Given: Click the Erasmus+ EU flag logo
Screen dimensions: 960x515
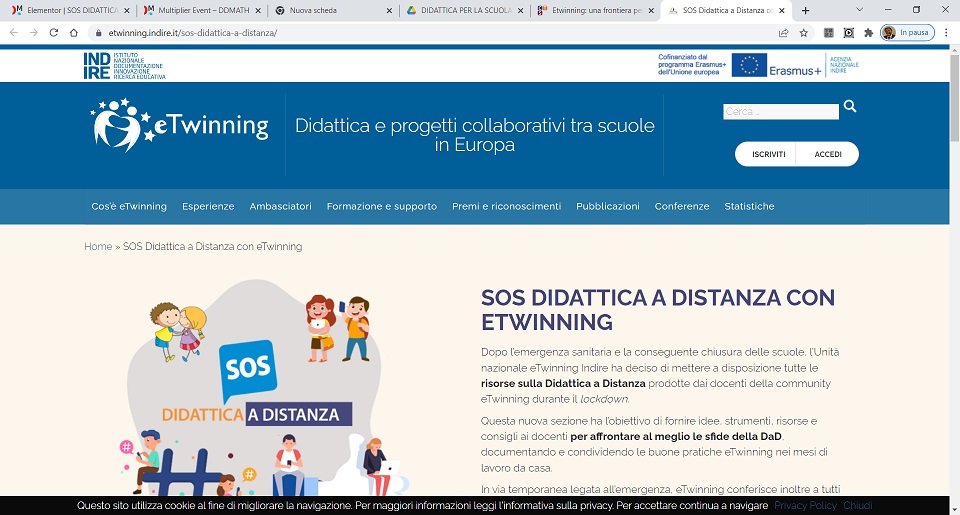Looking at the screenshot, I should (x=749, y=65).
